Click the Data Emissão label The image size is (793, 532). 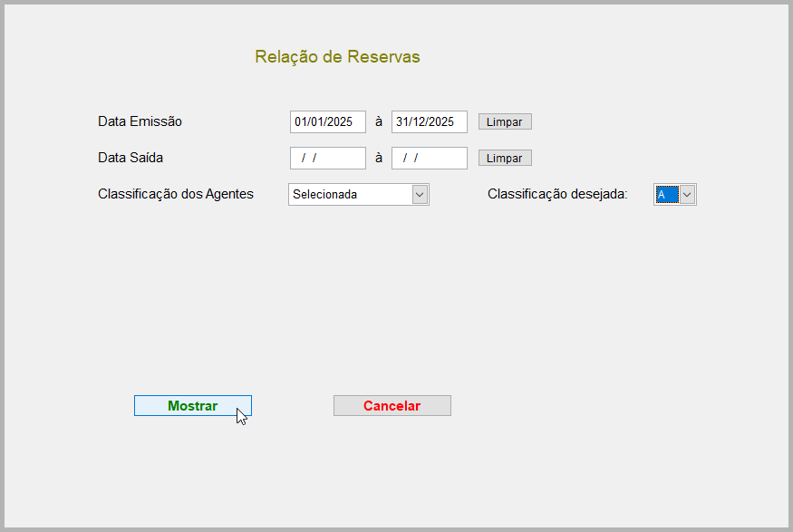coord(139,121)
